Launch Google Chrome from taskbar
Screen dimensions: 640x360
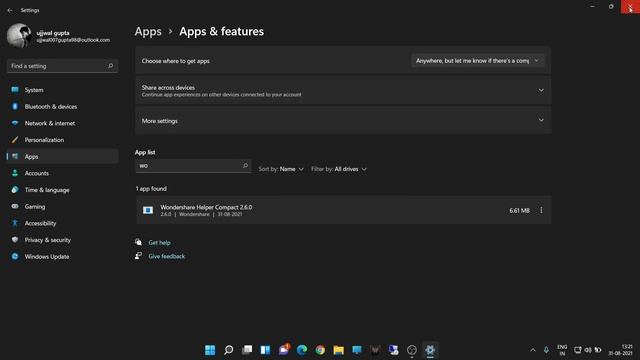(x=320, y=350)
